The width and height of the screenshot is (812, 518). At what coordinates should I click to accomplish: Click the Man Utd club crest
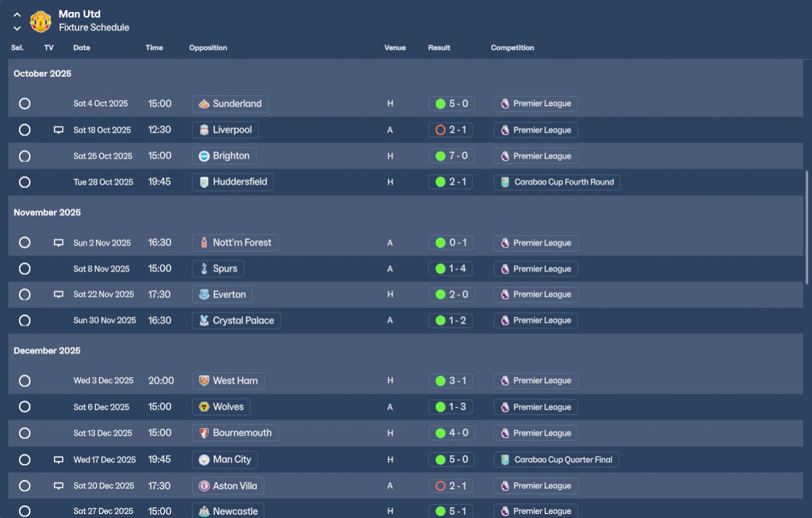tap(41, 21)
